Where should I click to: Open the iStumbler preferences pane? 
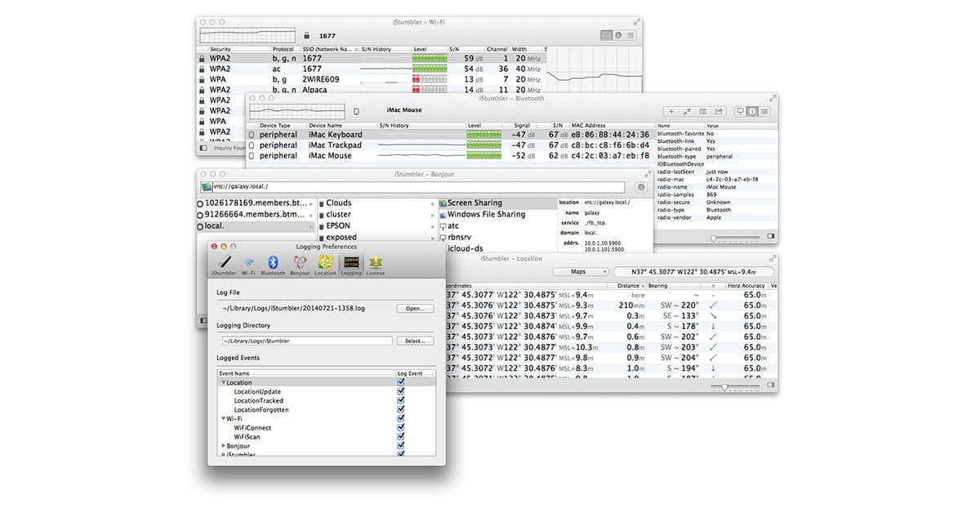pyautogui.click(x=224, y=265)
